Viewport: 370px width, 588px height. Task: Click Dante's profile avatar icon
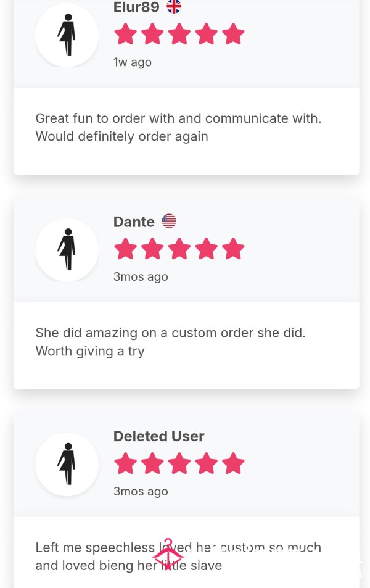67,249
